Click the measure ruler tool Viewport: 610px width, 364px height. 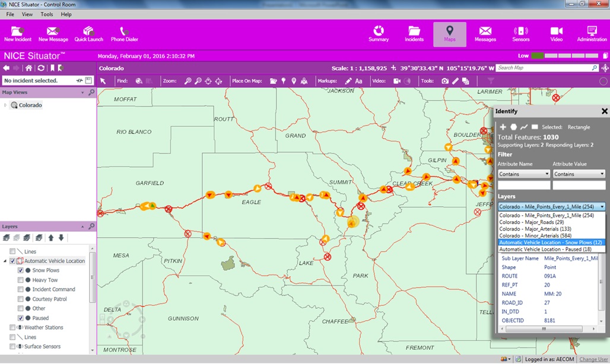(x=455, y=81)
